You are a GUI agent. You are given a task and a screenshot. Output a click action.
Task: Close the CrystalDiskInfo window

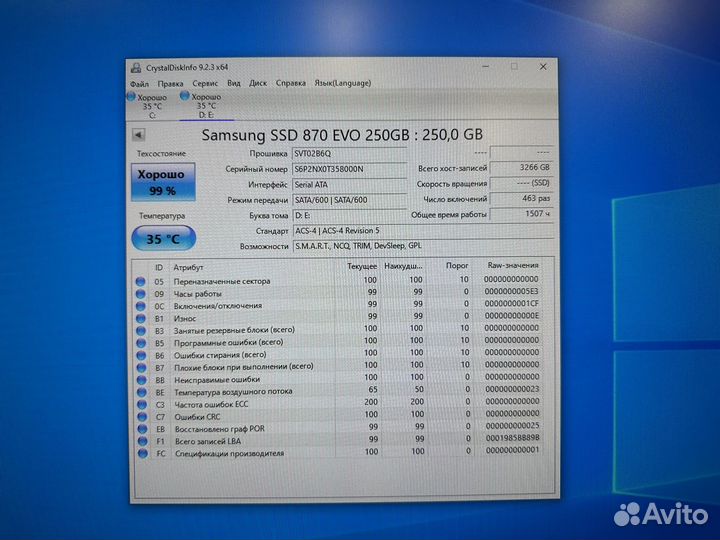click(x=543, y=67)
